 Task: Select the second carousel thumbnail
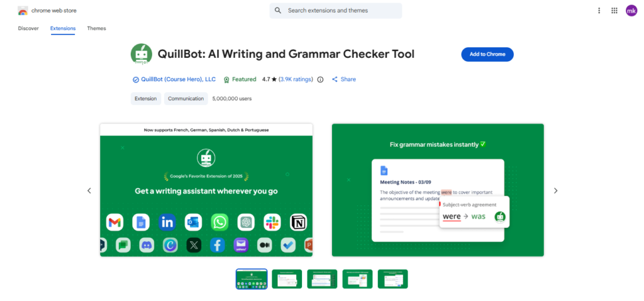pyautogui.click(x=287, y=279)
